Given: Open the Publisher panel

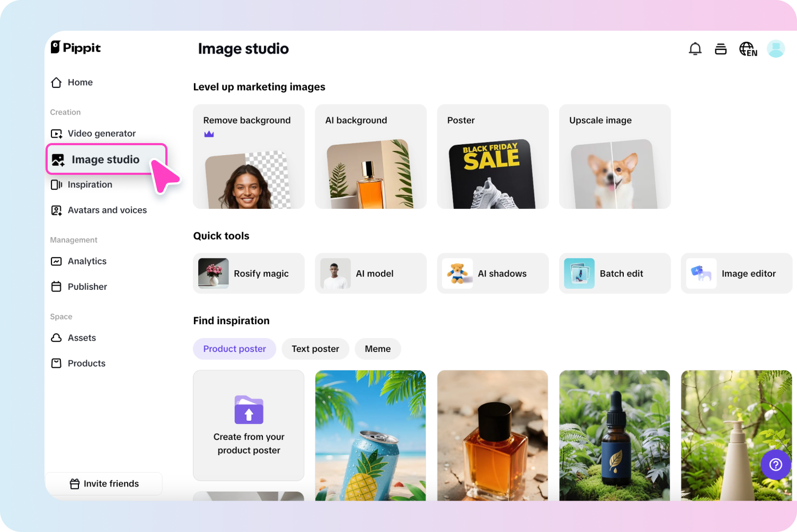Looking at the screenshot, I should click(87, 286).
